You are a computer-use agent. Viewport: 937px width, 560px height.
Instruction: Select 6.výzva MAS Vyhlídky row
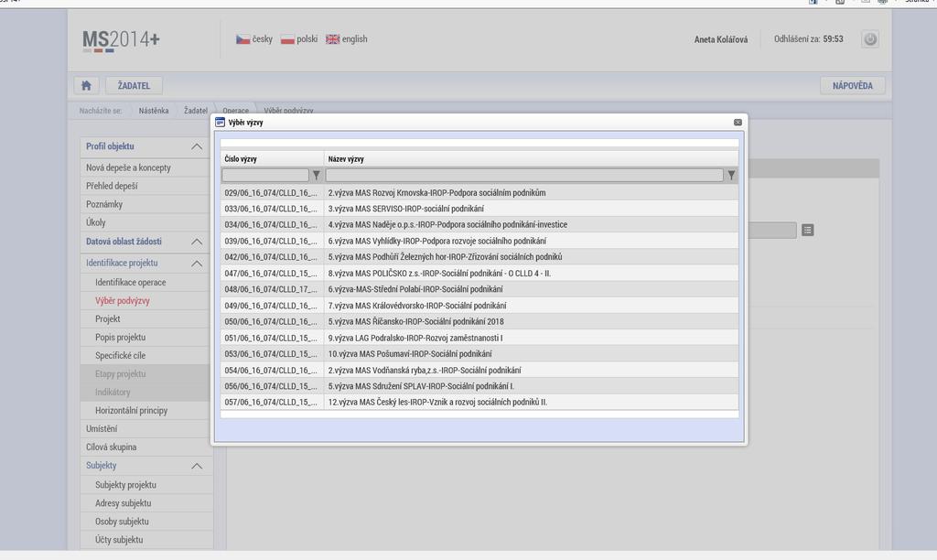(x=479, y=241)
